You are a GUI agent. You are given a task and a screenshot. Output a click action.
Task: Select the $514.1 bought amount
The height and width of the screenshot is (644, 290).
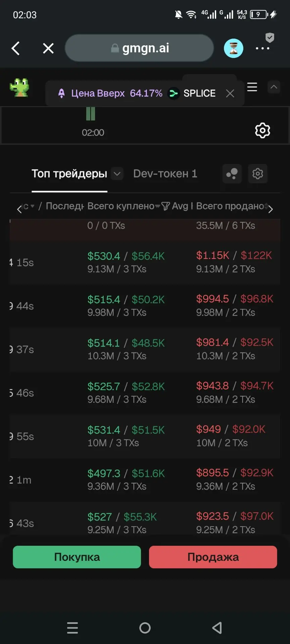pos(103,343)
